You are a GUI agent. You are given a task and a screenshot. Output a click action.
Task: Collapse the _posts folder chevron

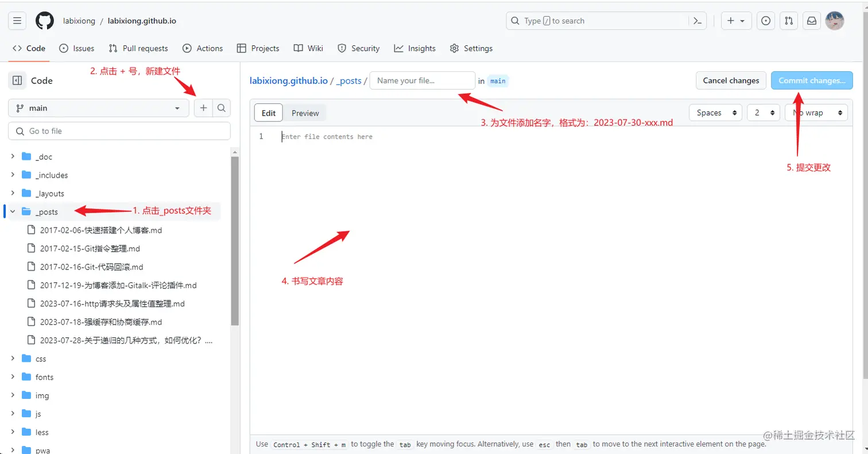tap(13, 211)
